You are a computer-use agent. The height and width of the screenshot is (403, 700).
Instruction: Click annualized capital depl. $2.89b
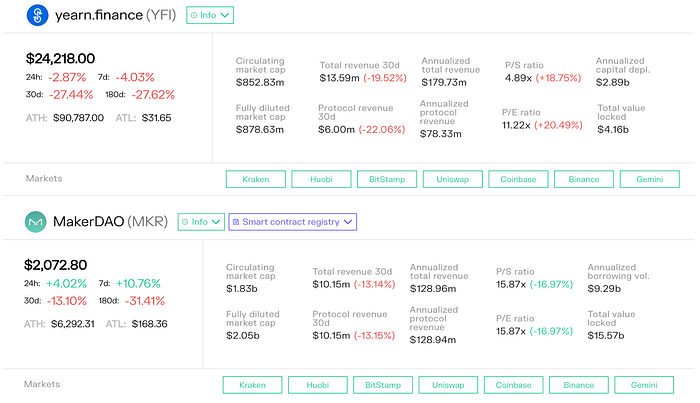pyautogui.click(x=612, y=83)
